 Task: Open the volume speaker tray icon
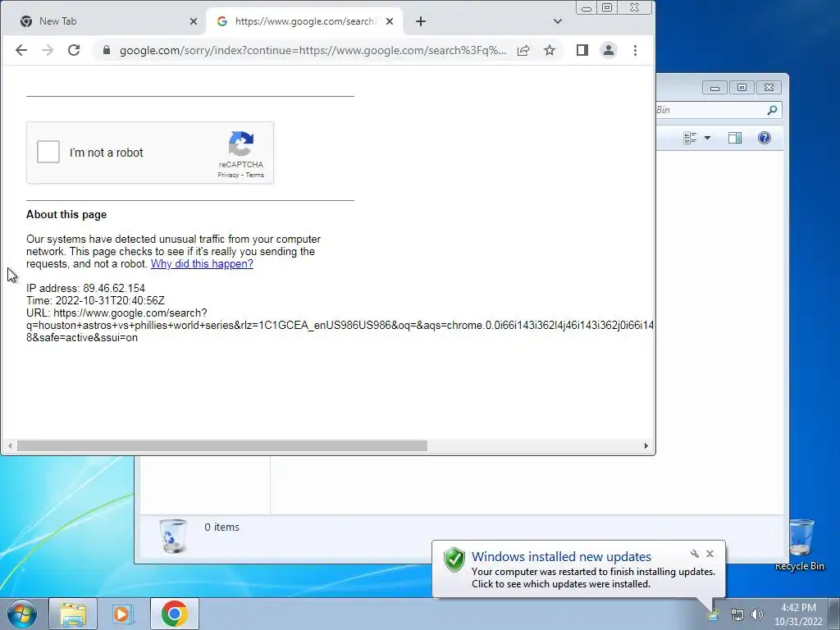coord(756,614)
